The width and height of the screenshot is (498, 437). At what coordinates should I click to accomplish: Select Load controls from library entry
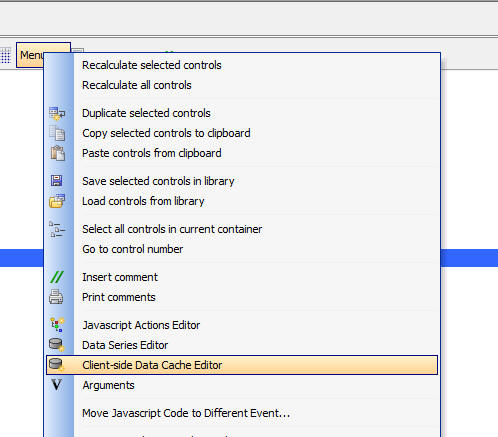point(143,201)
